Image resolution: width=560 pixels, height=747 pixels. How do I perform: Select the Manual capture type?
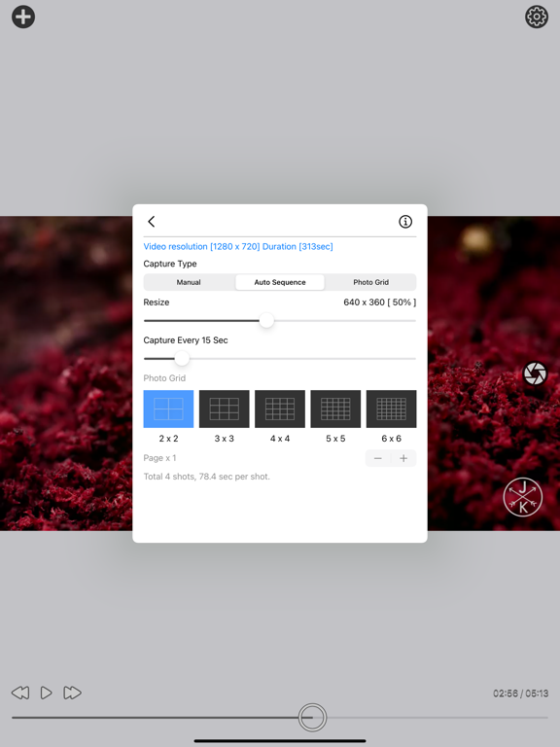pyautogui.click(x=189, y=282)
